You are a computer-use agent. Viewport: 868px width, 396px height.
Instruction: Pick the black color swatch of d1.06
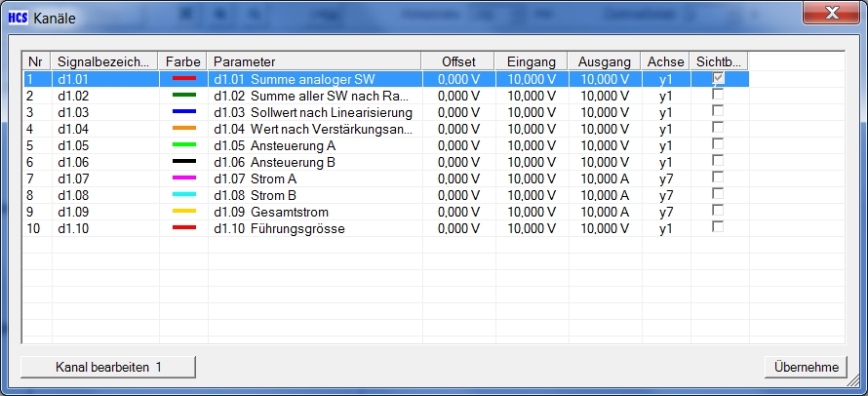click(x=184, y=162)
